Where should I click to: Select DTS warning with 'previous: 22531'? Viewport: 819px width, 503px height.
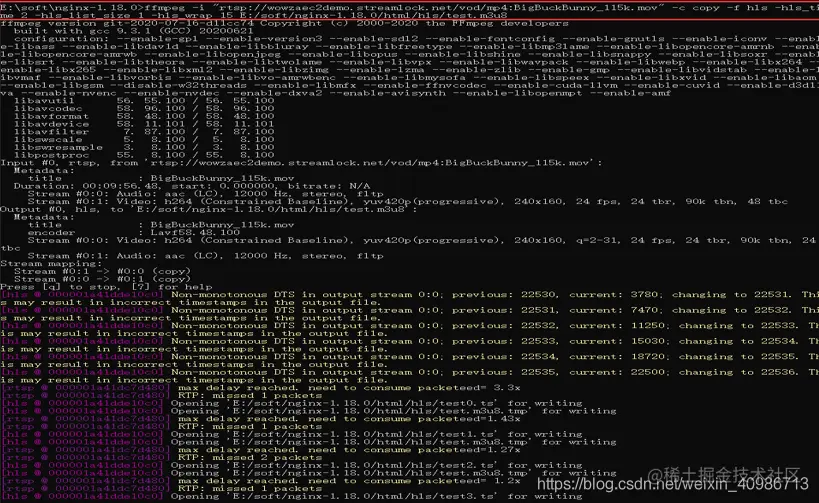click(410, 314)
